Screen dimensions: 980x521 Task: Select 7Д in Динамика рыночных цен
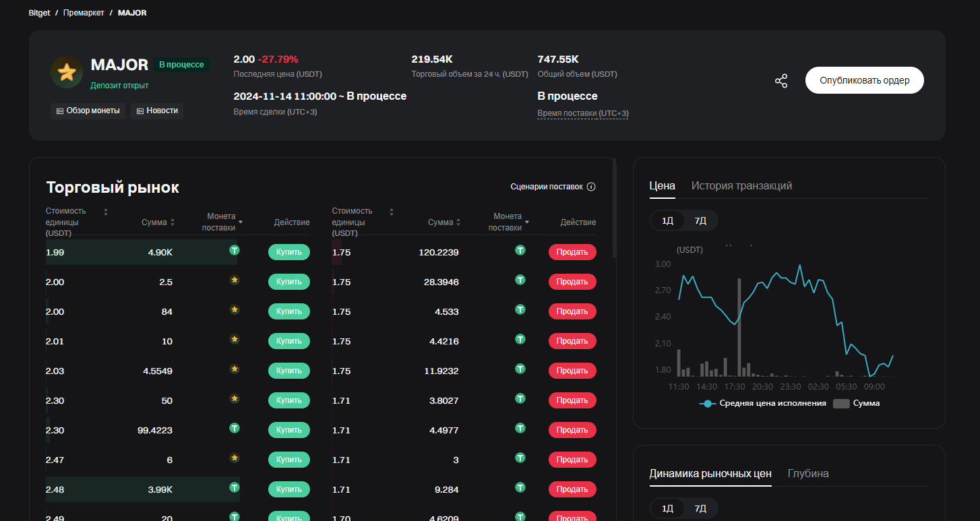[x=700, y=508]
